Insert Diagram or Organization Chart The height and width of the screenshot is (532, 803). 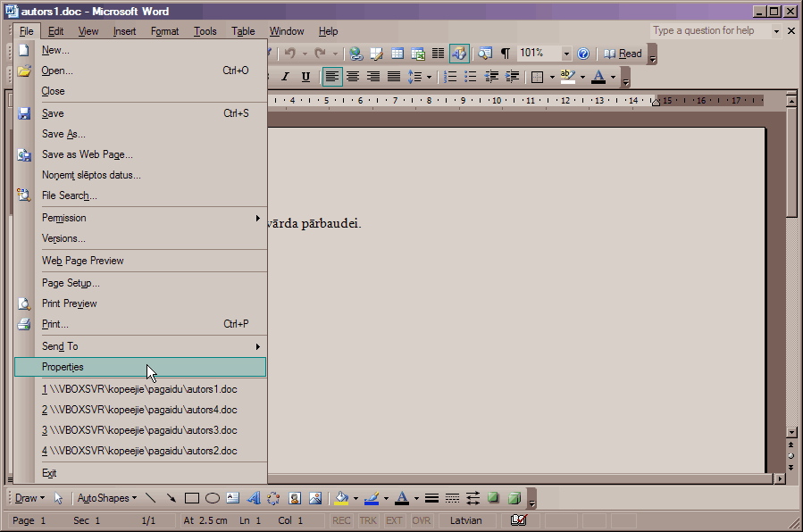click(x=273, y=498)
